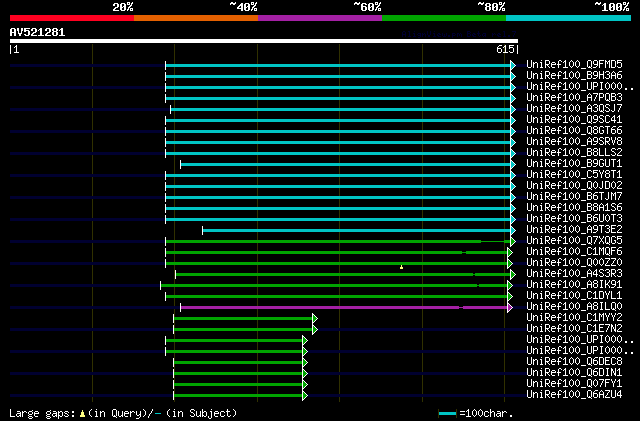Viewport: 640px width, 421px height.
Task: Select the UniRef100_C1MQF6 label
Action: [x=574, y=252]
